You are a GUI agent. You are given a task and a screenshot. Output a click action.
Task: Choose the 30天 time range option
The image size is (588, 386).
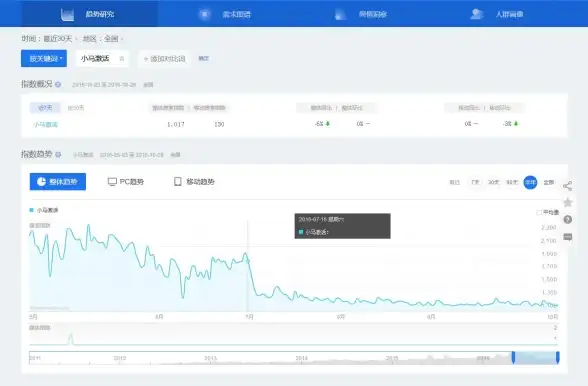494,182
